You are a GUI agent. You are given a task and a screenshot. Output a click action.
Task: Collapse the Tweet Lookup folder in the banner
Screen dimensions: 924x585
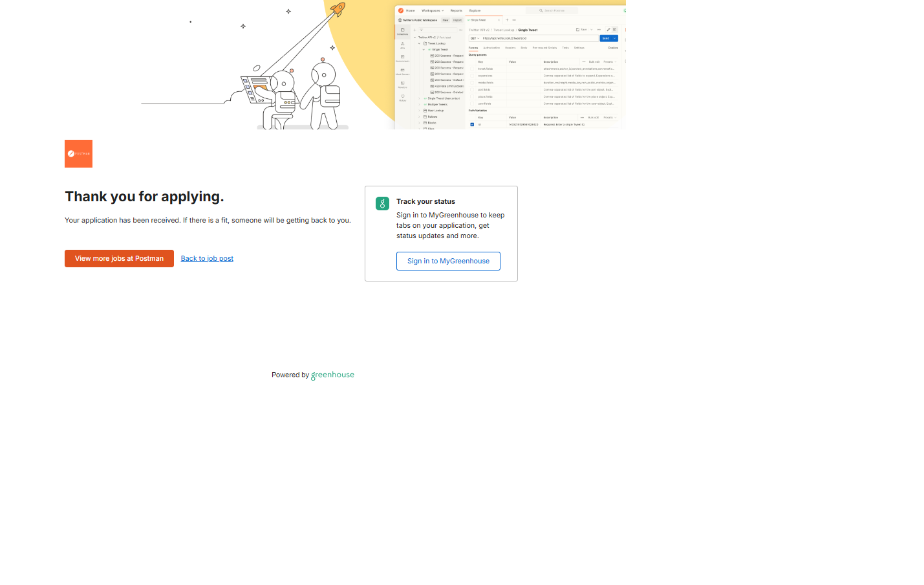(420, 43)
